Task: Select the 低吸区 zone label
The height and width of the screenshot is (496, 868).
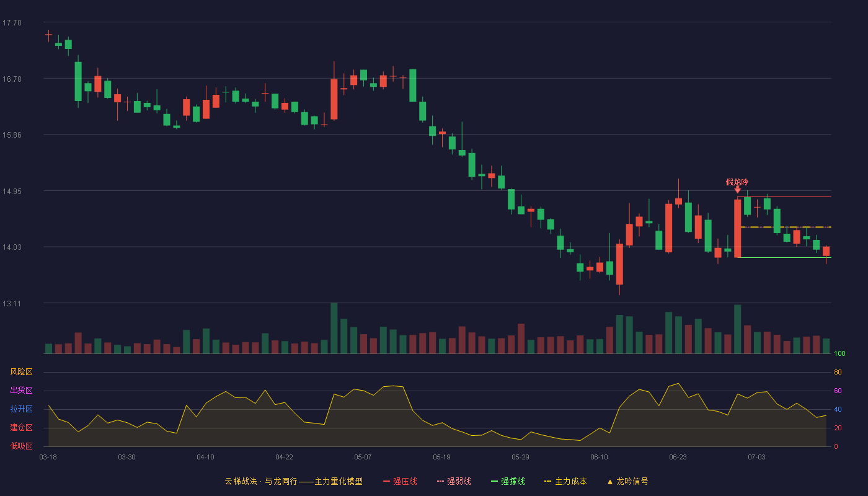Action: 21,446
